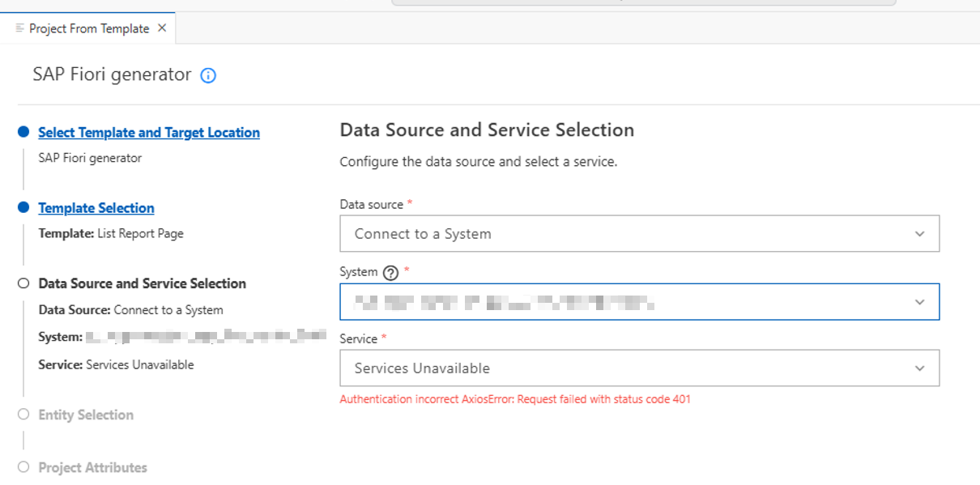The width and height of the screenshot is (980, 485).
Task: Click the Data Source and Service Selection heading
Action: pos(487,130)
